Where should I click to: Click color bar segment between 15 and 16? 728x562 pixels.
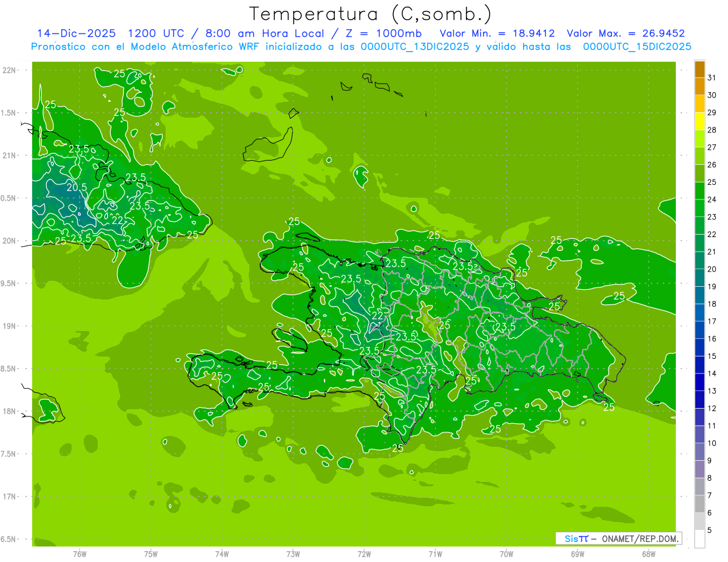point(699,347)
